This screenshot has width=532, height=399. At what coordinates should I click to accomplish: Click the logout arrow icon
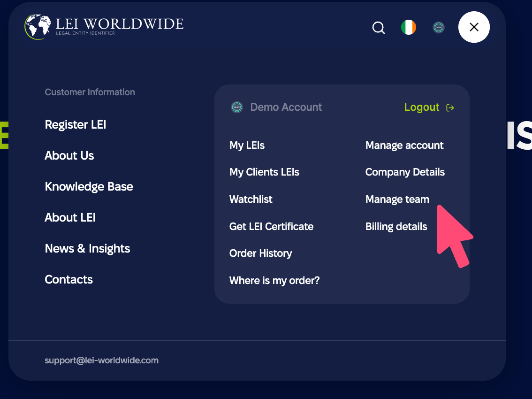tap(450, 107)
